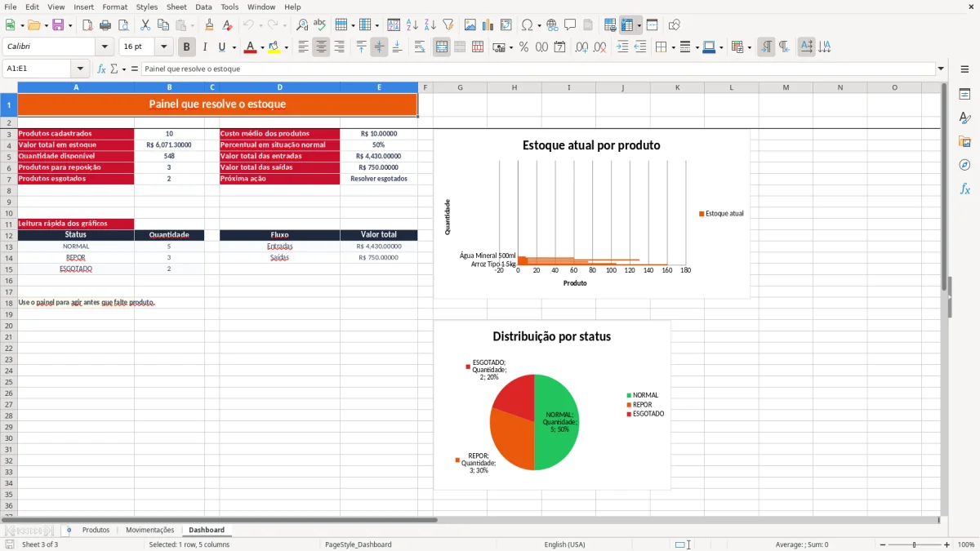Expand the Conditional Formatting dropdown arrow
Screen dimensions: 980x551
[x=749, y=47]
